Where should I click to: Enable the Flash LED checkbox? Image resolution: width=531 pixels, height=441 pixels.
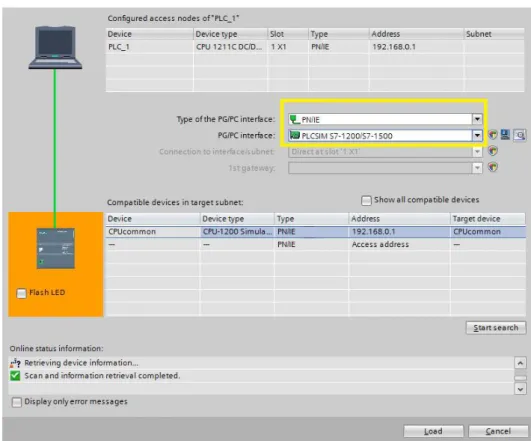click(21, 293)
